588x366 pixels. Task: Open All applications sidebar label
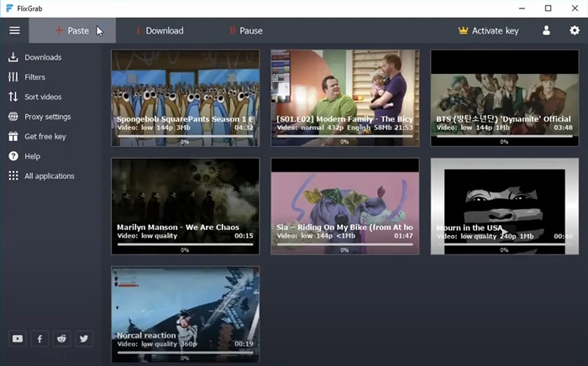pos(50,176)
